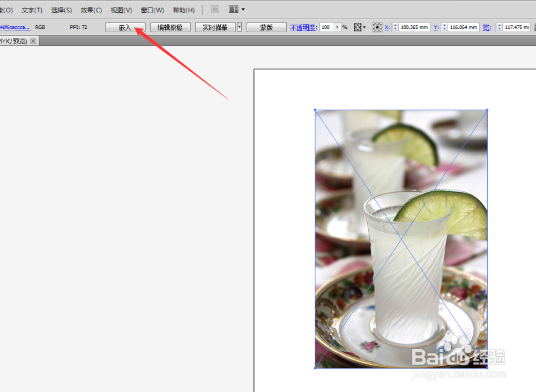536x392 pixels.
Task: Open the align options dropdown arrow
Action: (x=364, y=27)
